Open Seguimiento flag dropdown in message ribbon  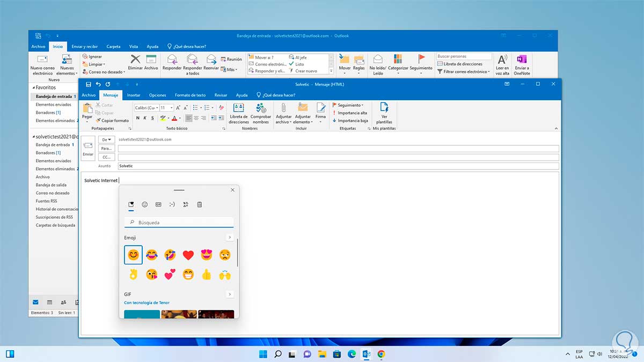(x=348, y=105)
